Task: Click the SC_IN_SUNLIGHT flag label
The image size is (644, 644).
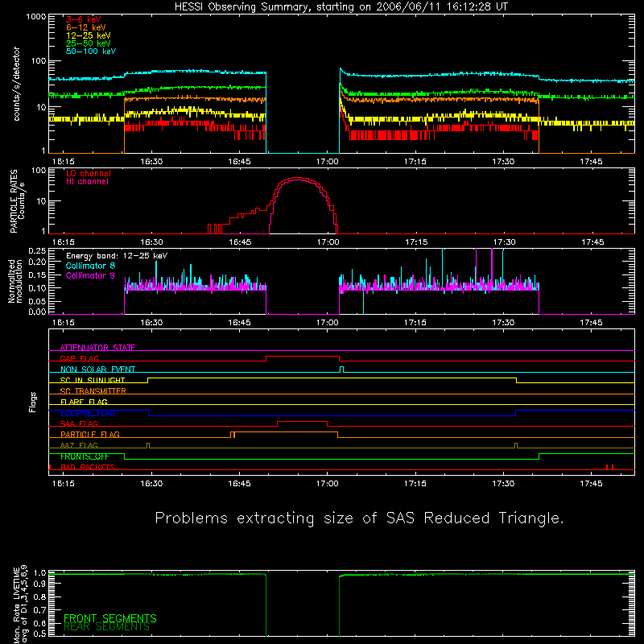Action: pyautogui.click(x=93, y=380)
